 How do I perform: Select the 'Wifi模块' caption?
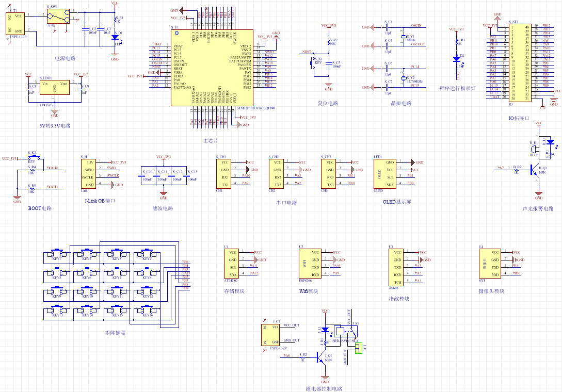309,291
